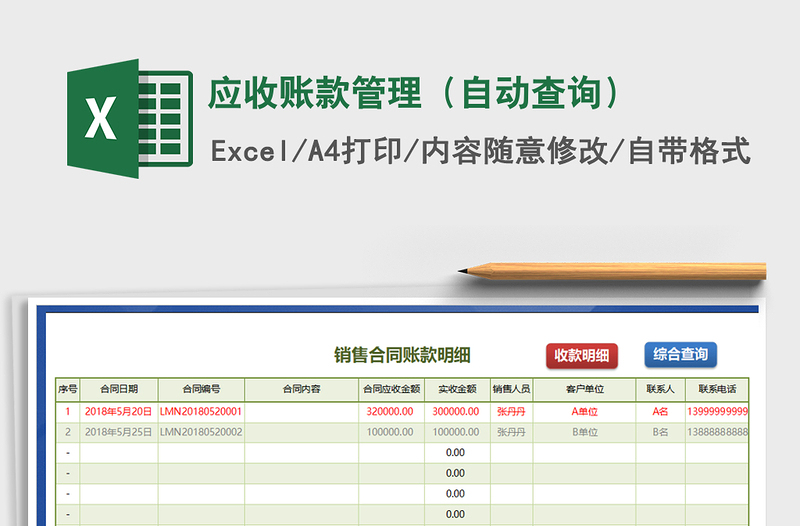The image size is (800, 526).
Task: Select the contact cell B名
Action: pyautogui.click(x=660, y=432)
